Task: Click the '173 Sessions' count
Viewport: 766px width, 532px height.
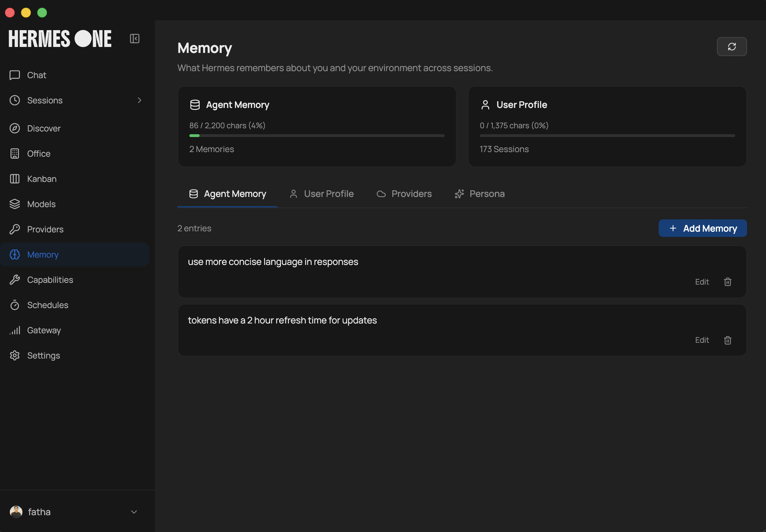Action: 504,149
